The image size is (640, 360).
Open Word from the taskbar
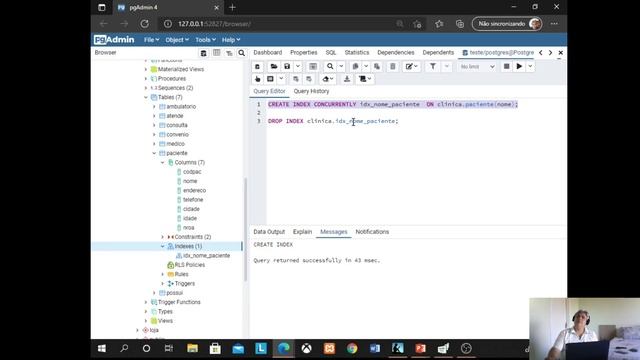[375, 348]
